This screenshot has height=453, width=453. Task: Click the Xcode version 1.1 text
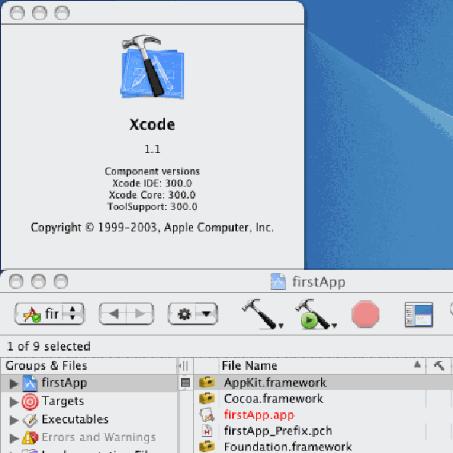[x=152, y=149]
